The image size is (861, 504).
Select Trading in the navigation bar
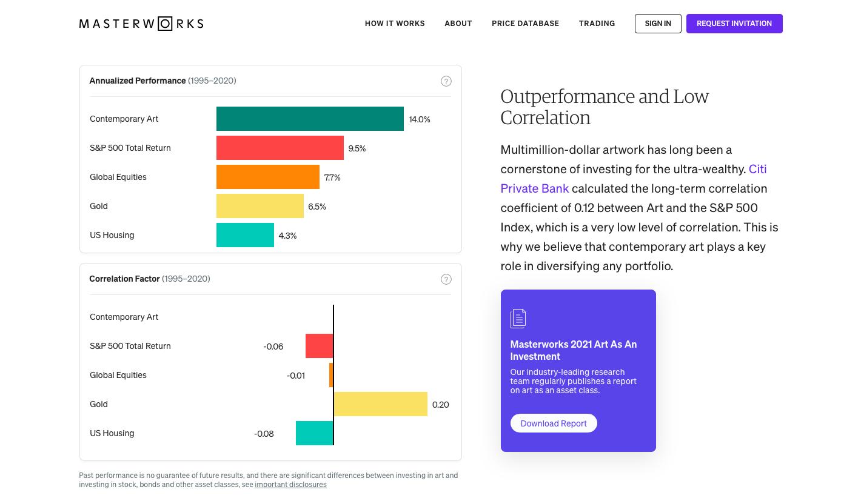point(597,24)
